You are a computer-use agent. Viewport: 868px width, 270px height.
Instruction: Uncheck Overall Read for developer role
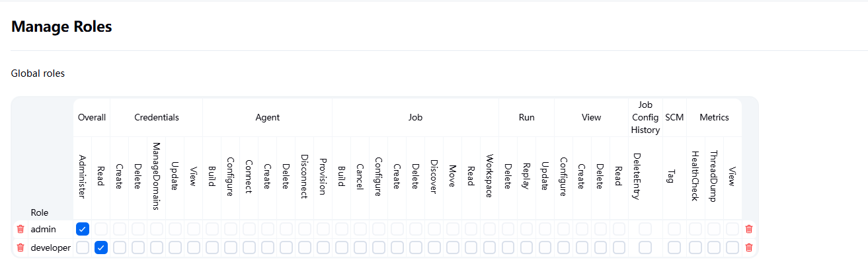pyautogui.click(x=101, y=247)
